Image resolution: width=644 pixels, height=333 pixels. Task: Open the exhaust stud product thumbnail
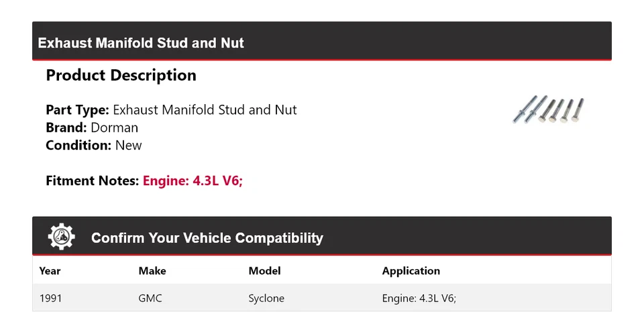coord(548,109)
